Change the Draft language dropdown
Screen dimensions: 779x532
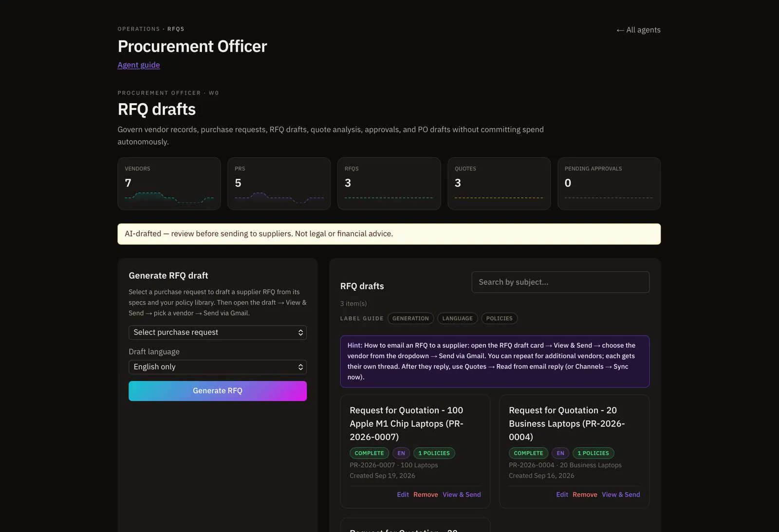pyautogui.click(x=218, y=367)
